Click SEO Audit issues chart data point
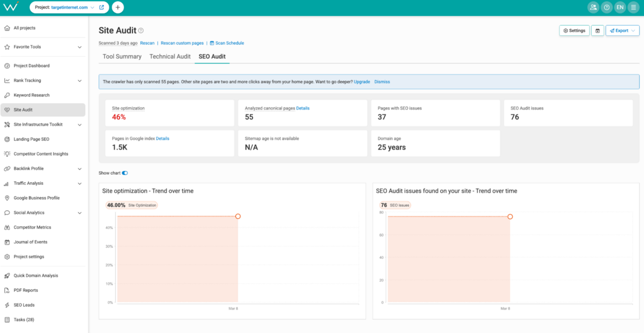Screen dimensions: 644x333 (x=510, y=217)
